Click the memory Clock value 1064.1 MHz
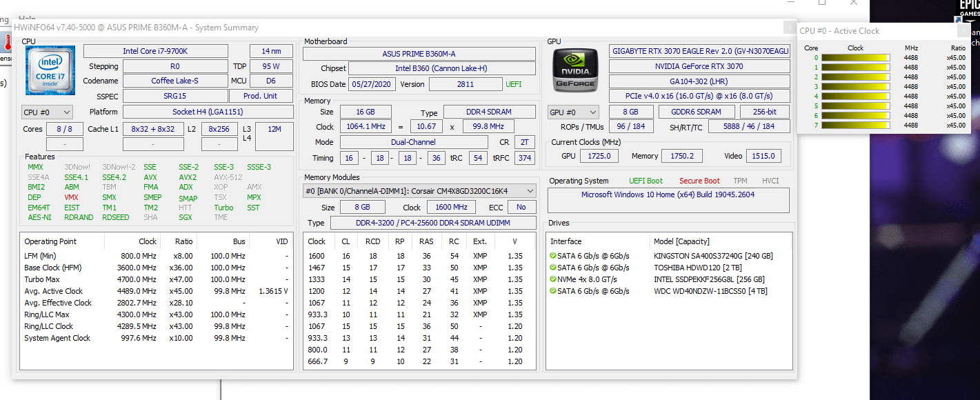The image size is (980, 400). point(366,127)
